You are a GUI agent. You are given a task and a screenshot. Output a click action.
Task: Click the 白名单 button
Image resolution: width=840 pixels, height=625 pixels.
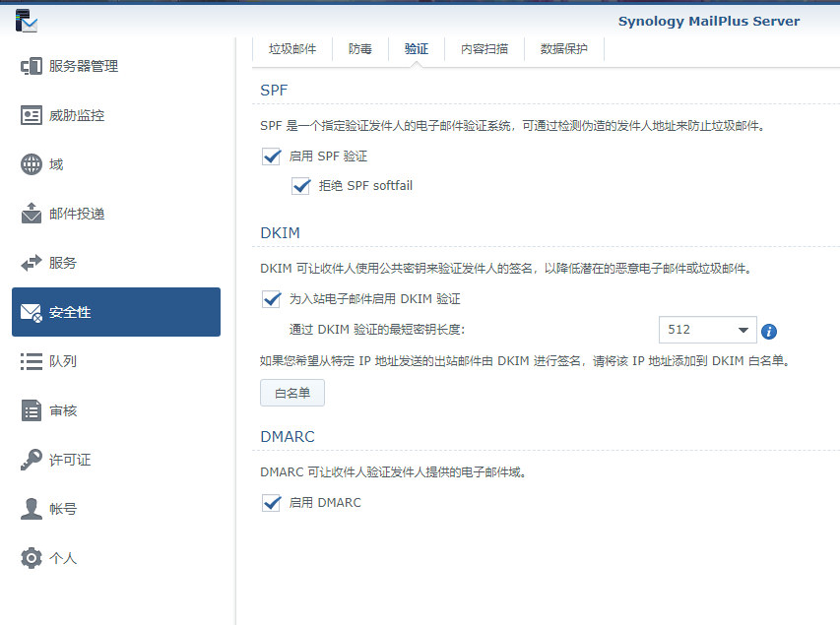click(292, 394)
